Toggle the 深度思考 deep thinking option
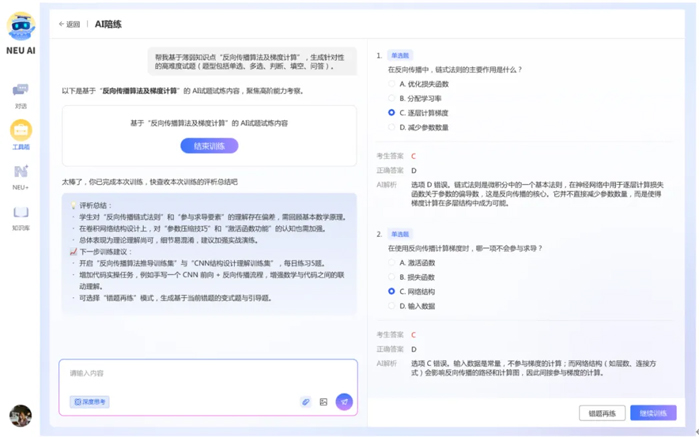Viewport: 700px width, 437px height. (x=90, y=402)
